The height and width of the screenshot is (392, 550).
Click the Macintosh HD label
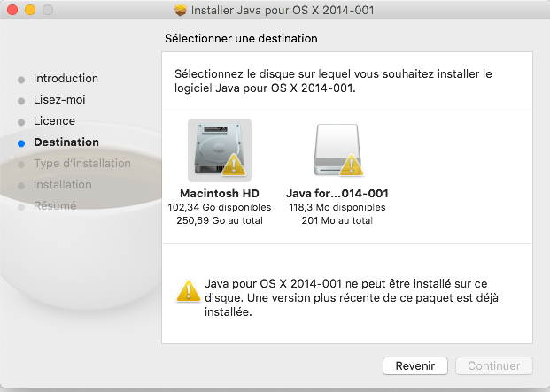pyautogui.click(x=220, y=194)
